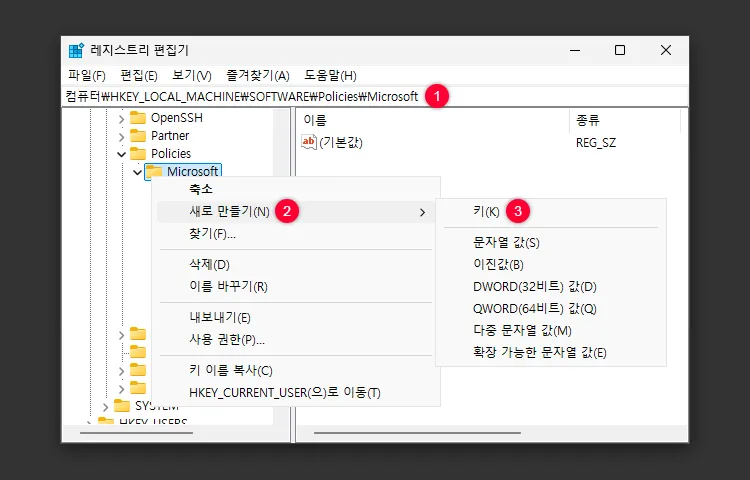Open the 도움말(H) menu

[330, 76]
